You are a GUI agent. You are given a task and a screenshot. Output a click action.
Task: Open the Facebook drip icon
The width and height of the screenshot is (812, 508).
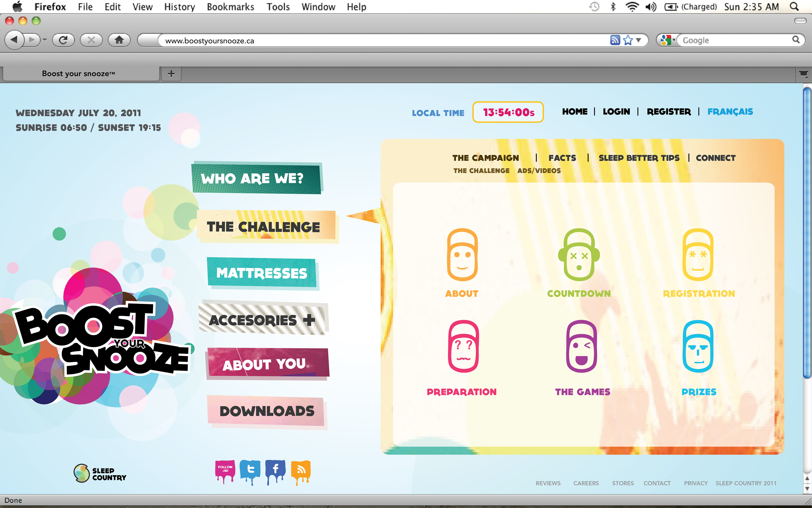[275, 472]
